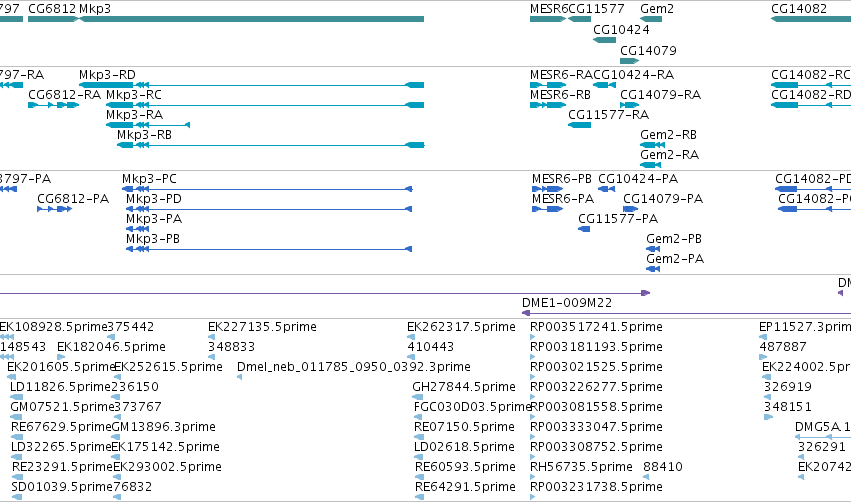The image size is (851, 502).
Task: Select the CG6812-PA protein glyph
Action: tap(54, 209)
